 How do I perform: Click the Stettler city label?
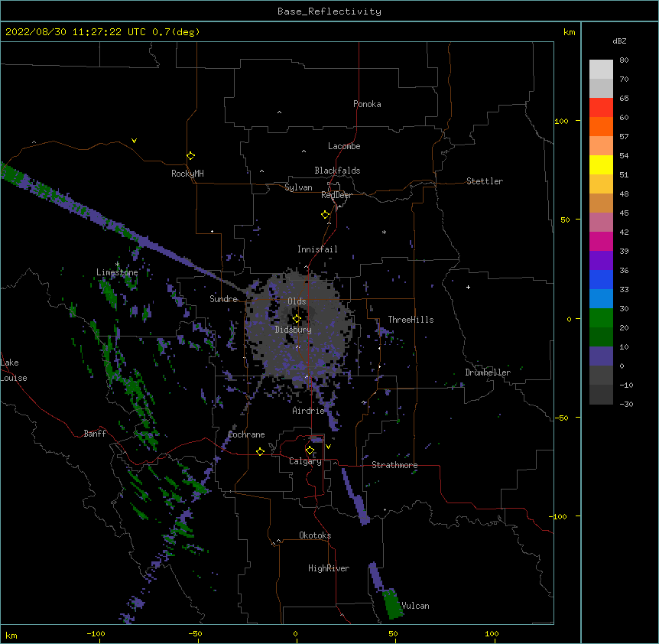485,181
